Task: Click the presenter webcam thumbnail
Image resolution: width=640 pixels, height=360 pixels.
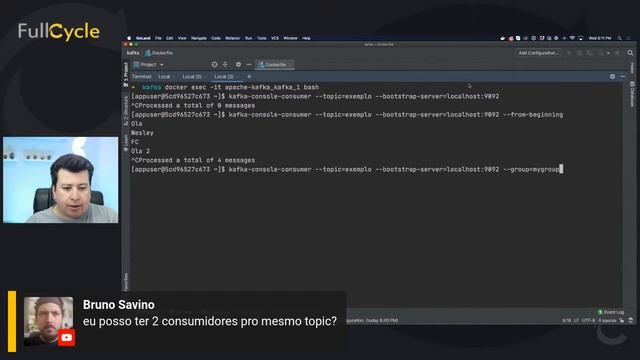Action: click(60, 180)
